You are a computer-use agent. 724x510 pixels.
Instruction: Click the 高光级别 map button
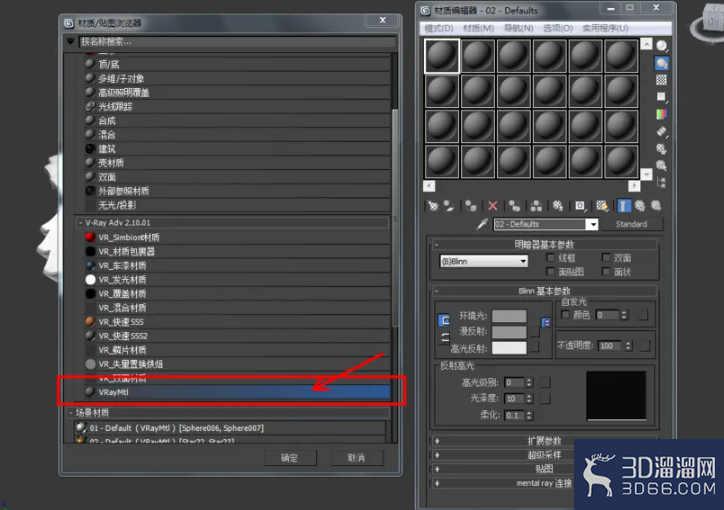click(546, 383)
